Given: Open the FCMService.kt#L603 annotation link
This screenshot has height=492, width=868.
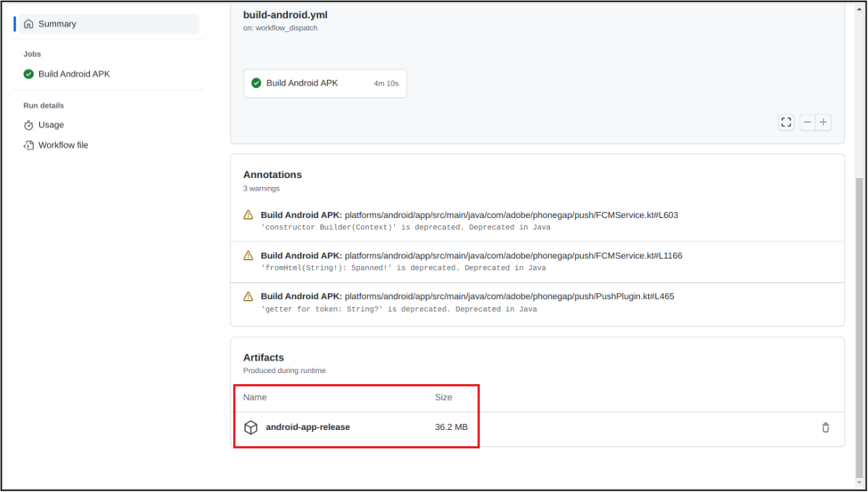Looking at the screenshot, I should [469, 215].
